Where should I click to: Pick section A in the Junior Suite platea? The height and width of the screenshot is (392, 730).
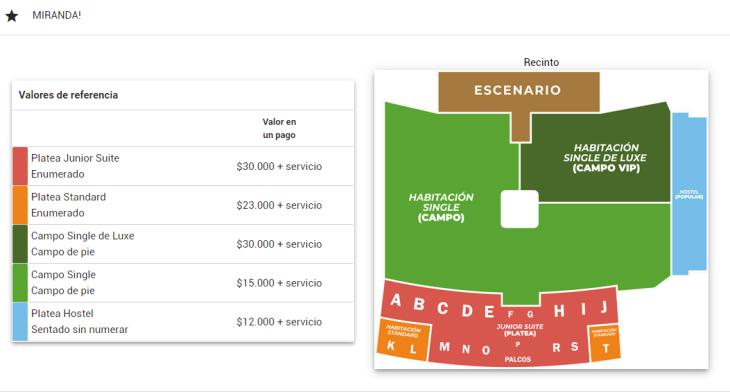coord(396,300)
